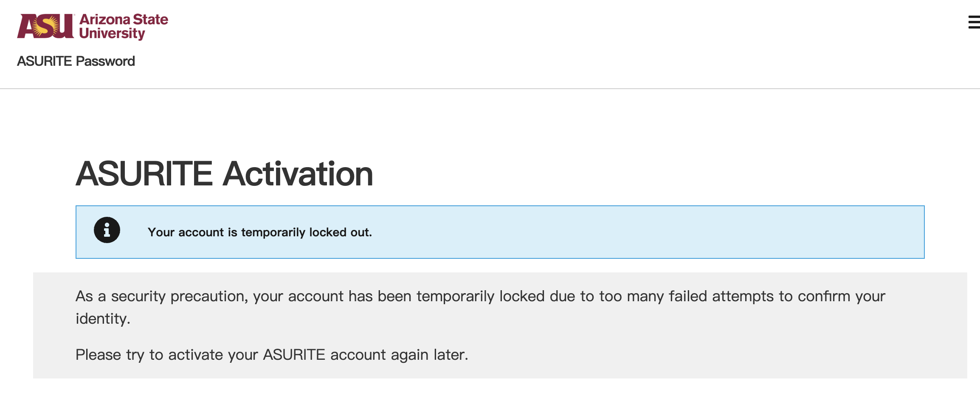Click the word "Activation" in the heading

[x=298, y=174]
